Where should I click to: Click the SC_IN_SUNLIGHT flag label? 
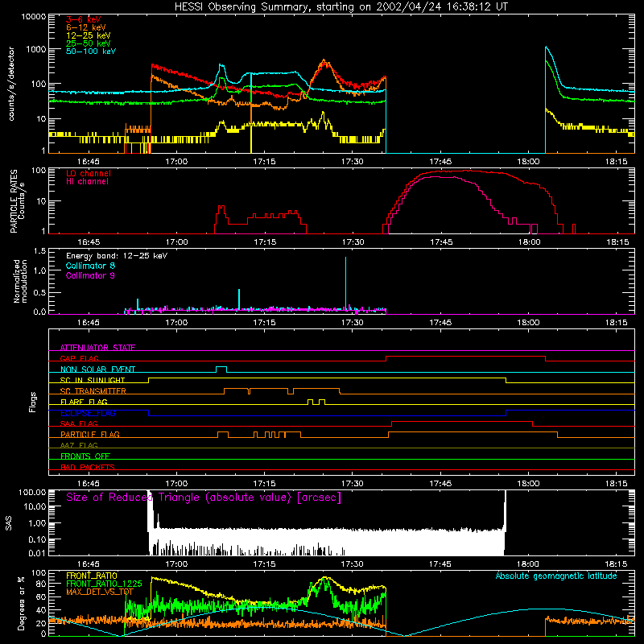pos(93,380)
